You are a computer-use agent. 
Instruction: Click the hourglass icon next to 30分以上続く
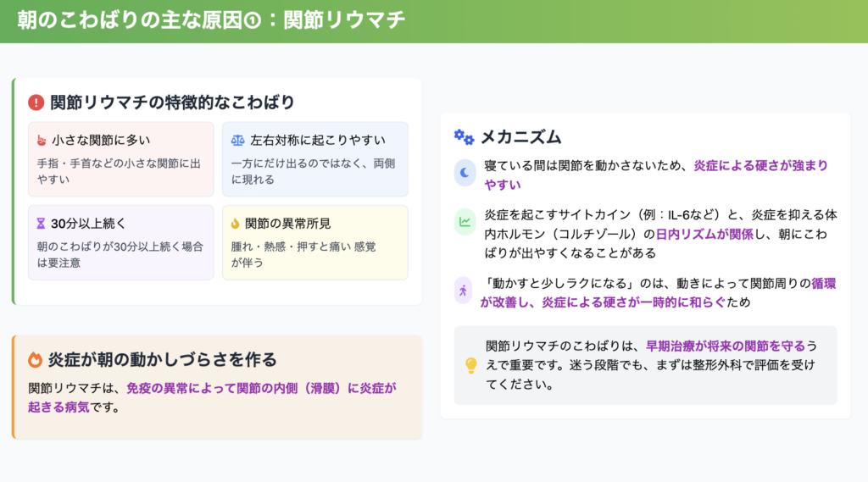[x=42, y=224]
